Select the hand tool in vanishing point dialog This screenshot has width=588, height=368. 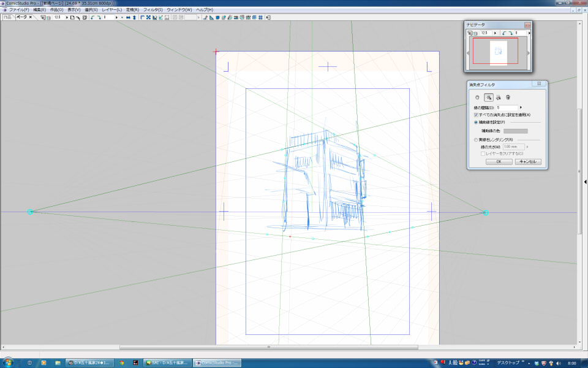pyautogui.click(x=478, y=97)
